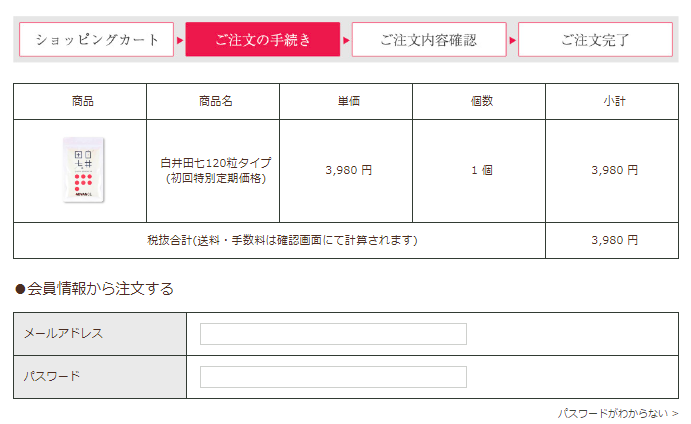Click arrow icon before ご注文完了 step

pyautogui.click(x=512, y=41)
